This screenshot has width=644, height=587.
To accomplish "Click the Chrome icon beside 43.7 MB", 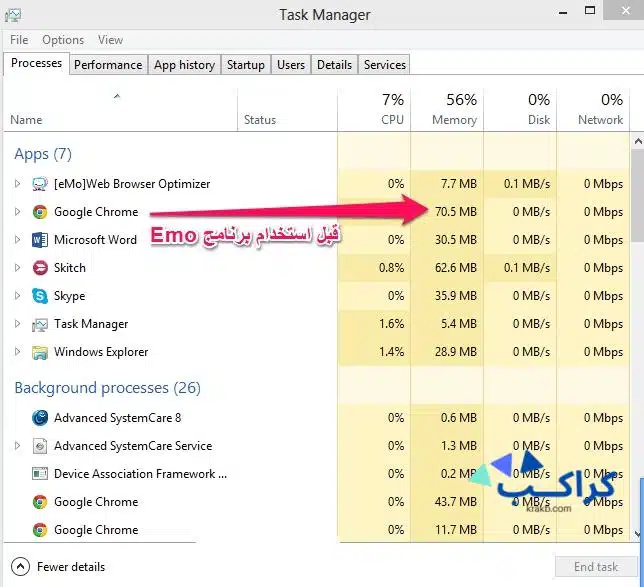I will (40, 502).
